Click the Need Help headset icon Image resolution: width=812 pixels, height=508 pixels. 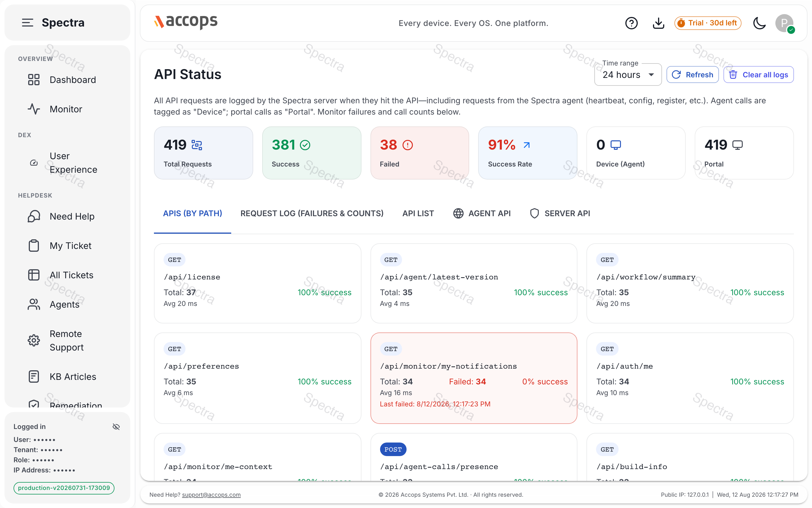(x=34, y=216)
